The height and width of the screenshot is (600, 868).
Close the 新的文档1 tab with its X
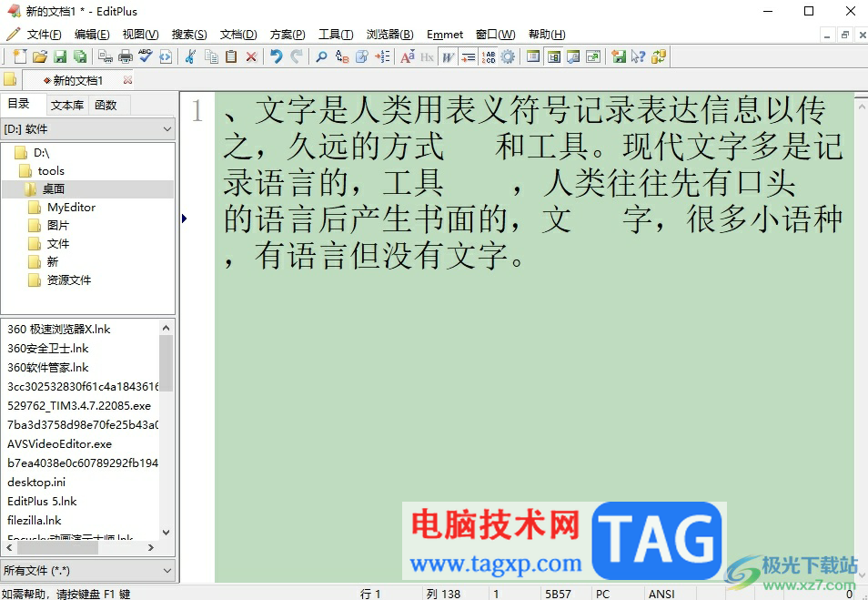pos(128,80)
